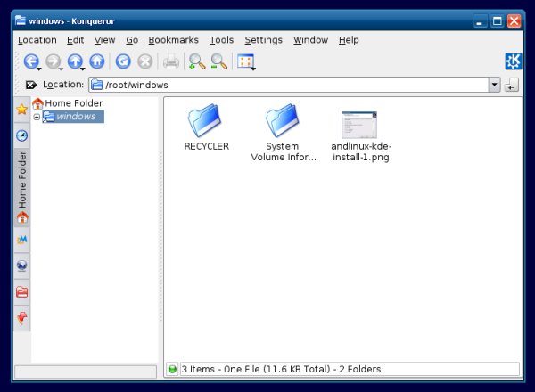Screen dimensions: 535x392
Task: Open the History sidebar clock tab
Action: coord(22,135)
